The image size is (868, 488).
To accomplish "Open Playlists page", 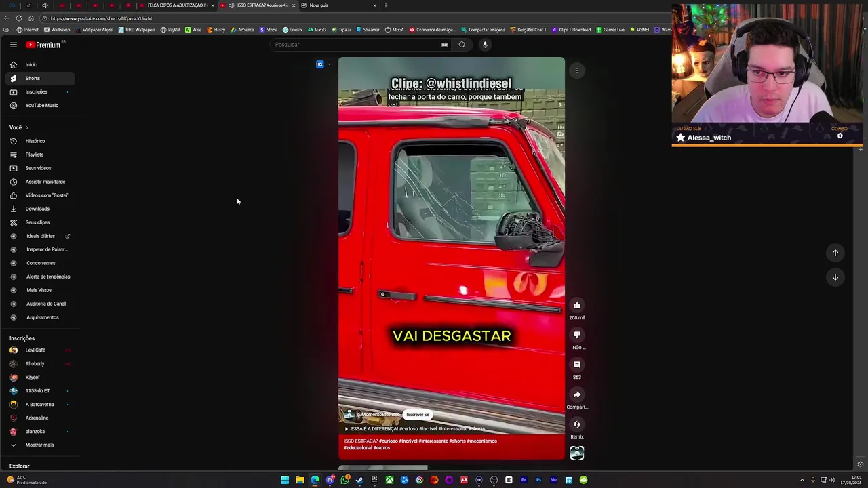I will (39, 155).
